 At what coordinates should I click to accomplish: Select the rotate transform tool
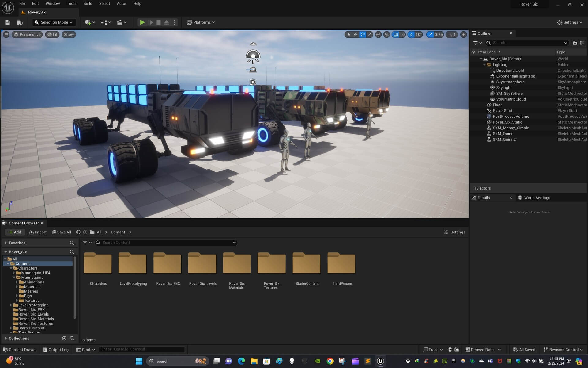pos(363,35)
